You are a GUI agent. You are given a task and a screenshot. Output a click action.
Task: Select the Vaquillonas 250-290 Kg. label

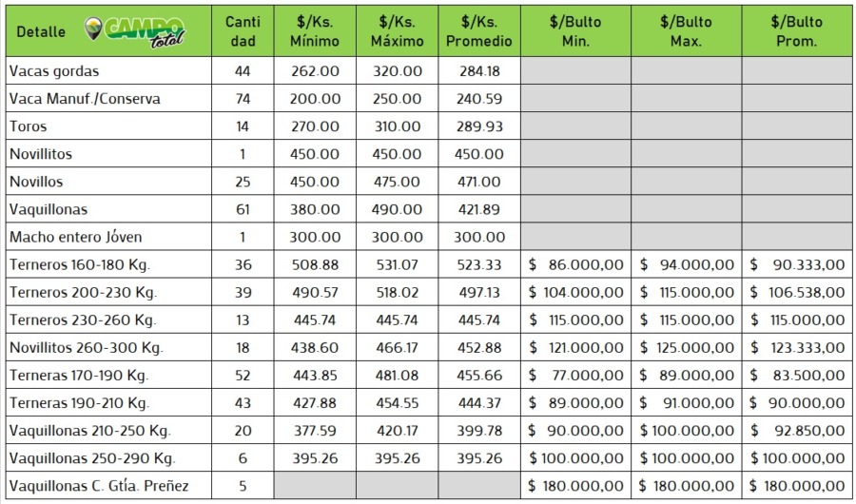92,458
